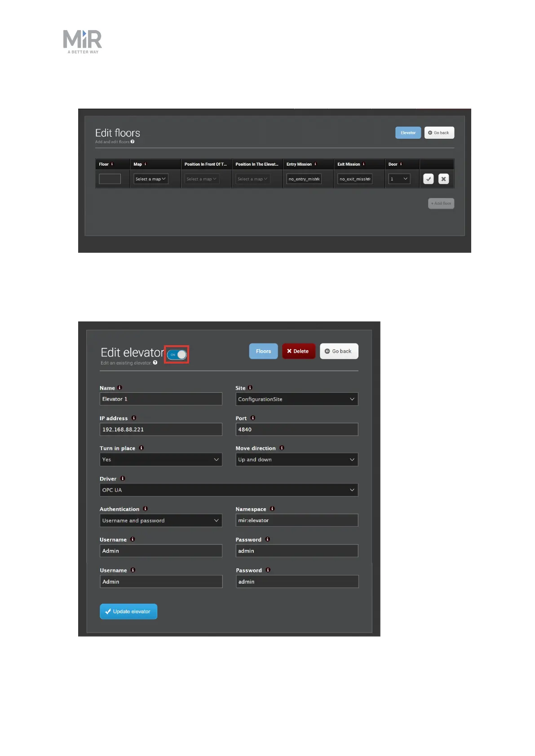535x756 pixels.
Task: Click the empty Floor input field
Action: coord(110,179)
